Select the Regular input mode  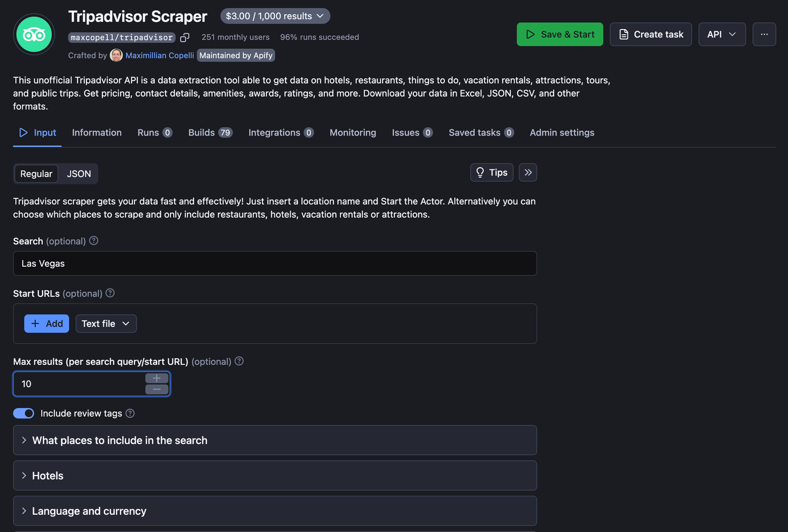click(x=36, y=174)
